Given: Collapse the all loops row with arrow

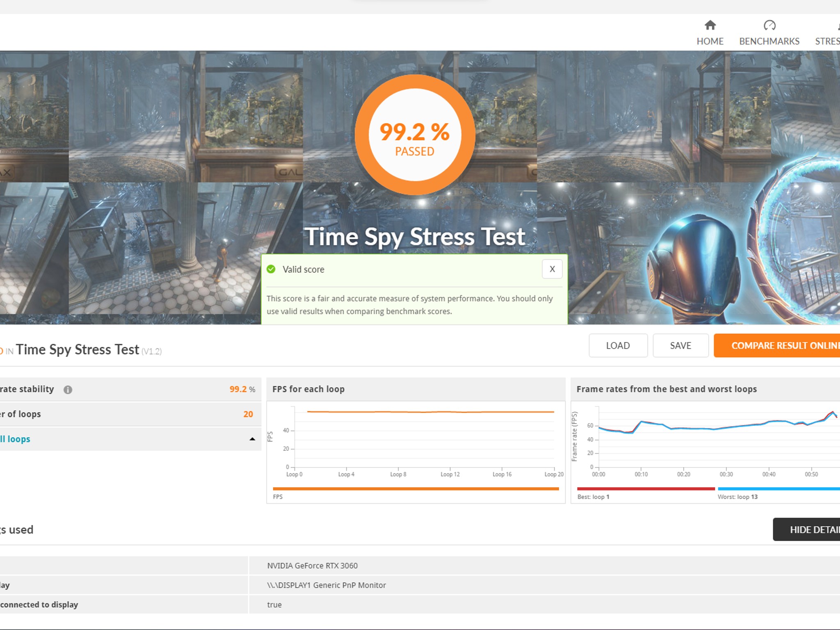Looking at the screenshot, I should (252, 439).
